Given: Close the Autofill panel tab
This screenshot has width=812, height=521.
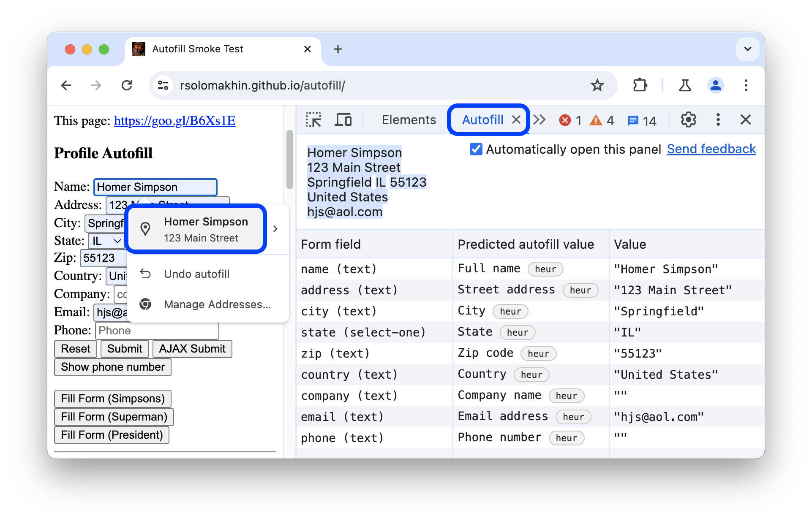Looking at the screenshot, I should coord(515,119).
